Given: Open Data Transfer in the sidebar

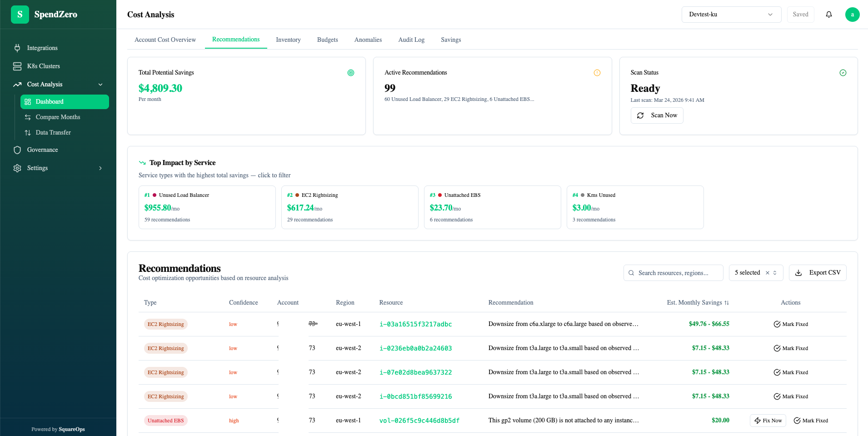Looking at the screenshot, I should point(53,132).
